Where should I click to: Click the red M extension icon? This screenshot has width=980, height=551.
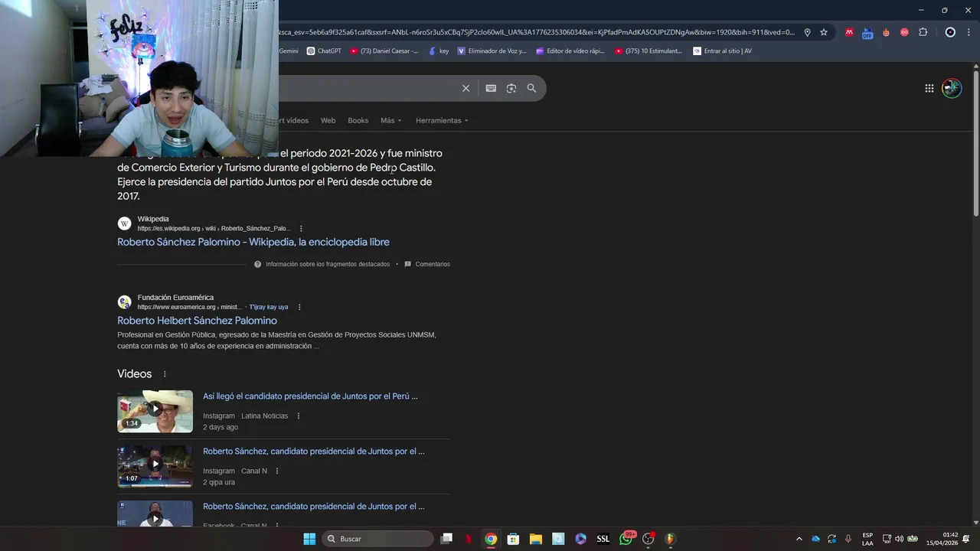849,32
